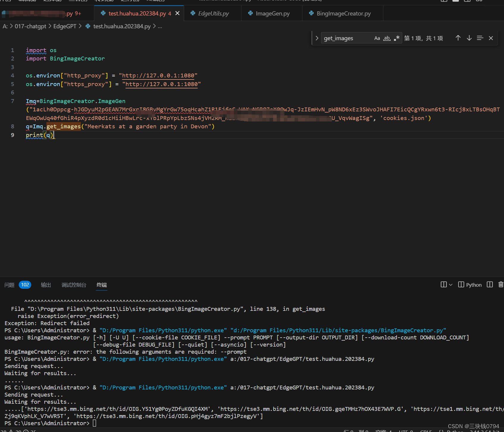Enable regex search mode
The image size is (504, 432).
[x=397, y=38]
